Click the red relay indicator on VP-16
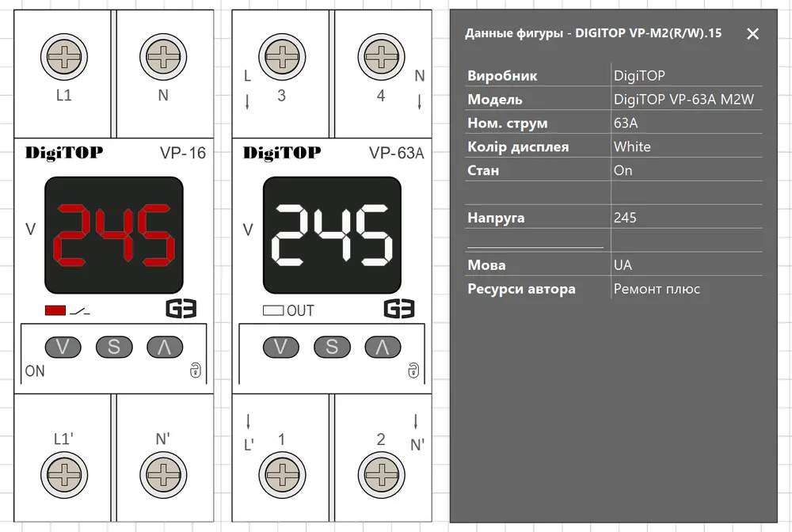 (x=55, y=310)
